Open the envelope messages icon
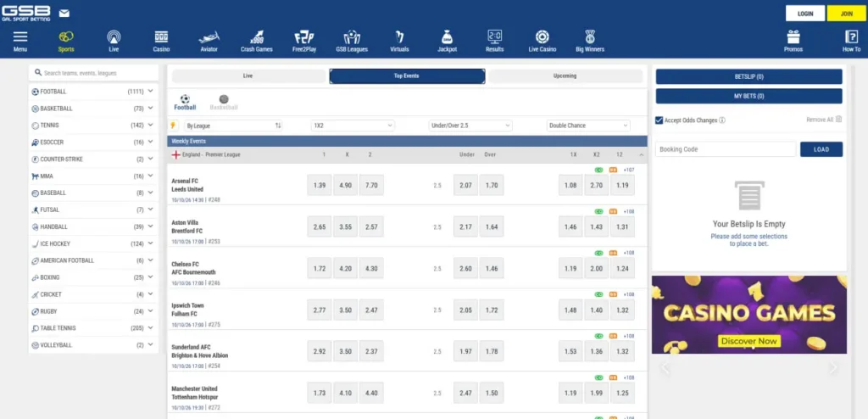Viewport: 868px width, 419px height. (x=64, y=13)
